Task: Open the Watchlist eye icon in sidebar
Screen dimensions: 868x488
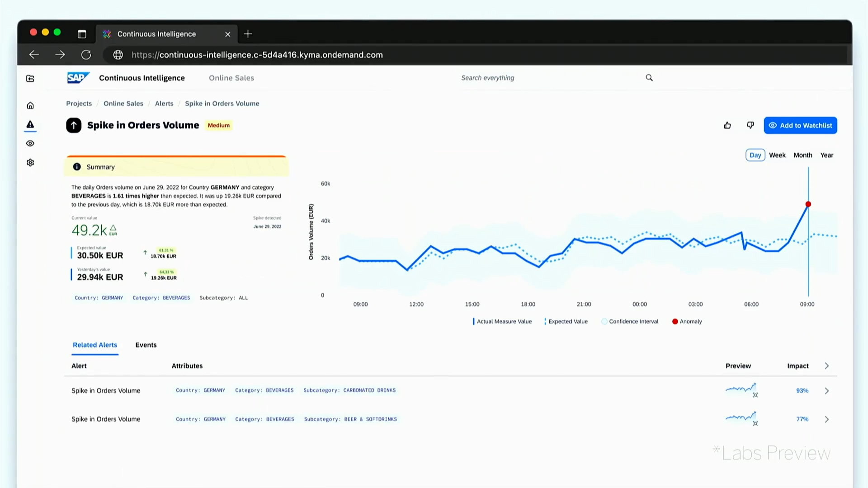Action: (30, 144)
